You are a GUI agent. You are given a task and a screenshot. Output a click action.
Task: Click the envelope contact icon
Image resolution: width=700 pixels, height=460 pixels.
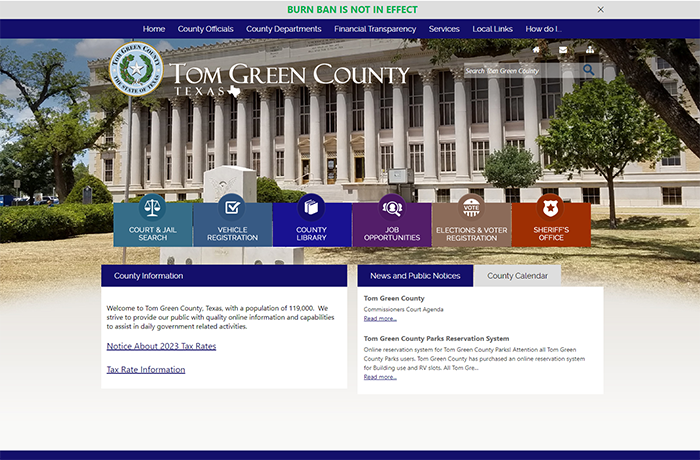[x=563, y=50]
